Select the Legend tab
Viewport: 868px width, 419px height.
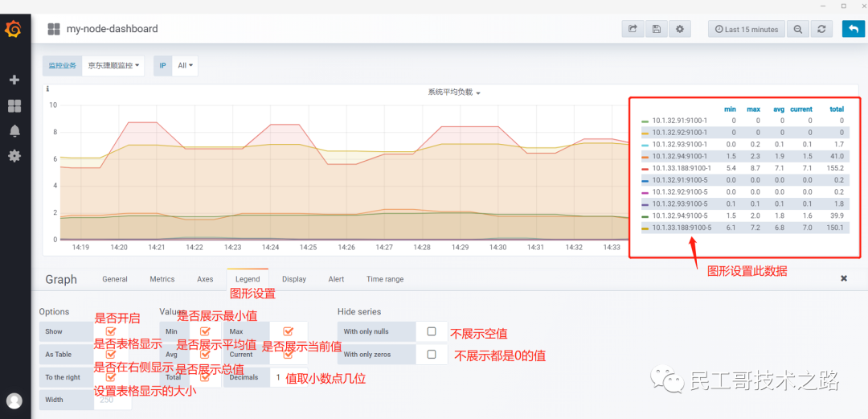point(248,279)
